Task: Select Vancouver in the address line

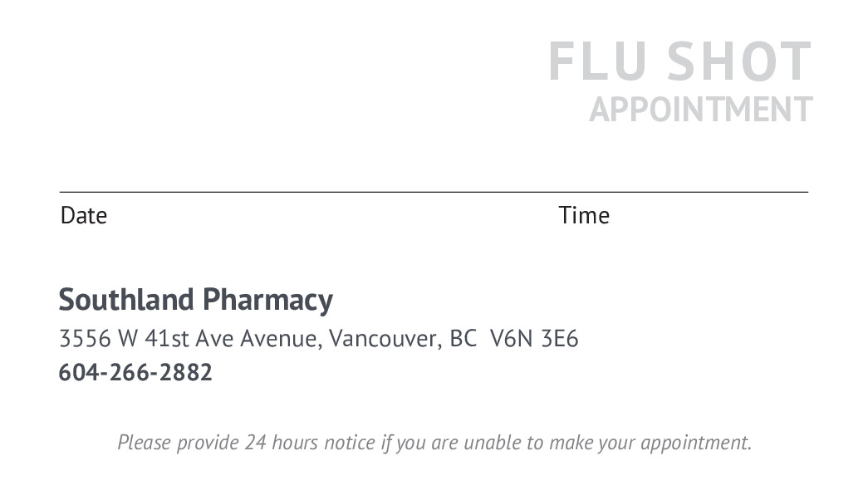Action: point(383,339)
